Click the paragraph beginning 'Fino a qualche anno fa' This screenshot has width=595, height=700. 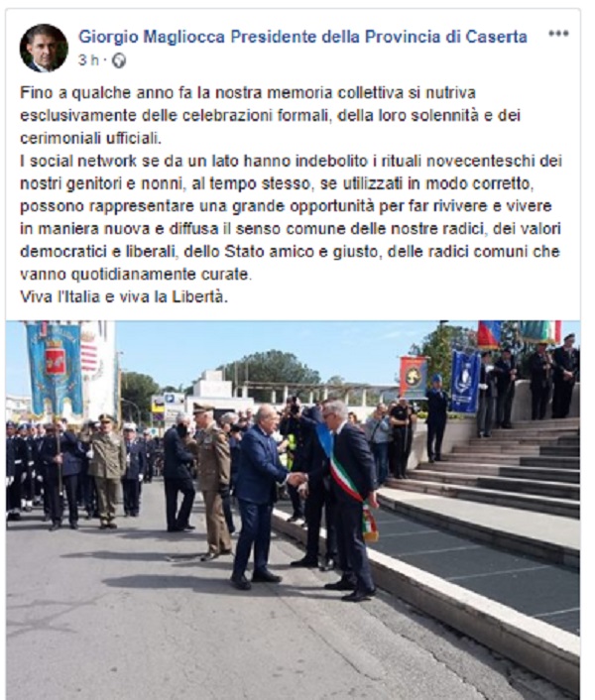point(270,116)
